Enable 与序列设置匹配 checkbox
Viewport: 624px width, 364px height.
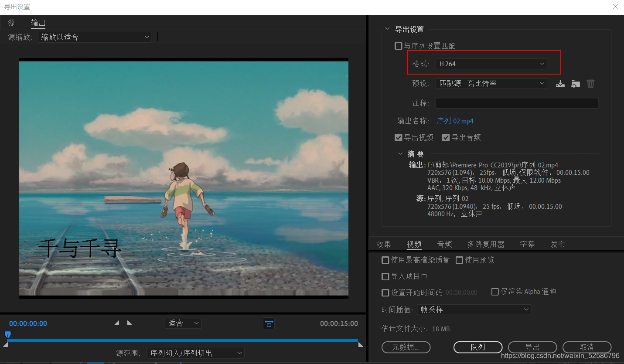click(x=398, y=46)
